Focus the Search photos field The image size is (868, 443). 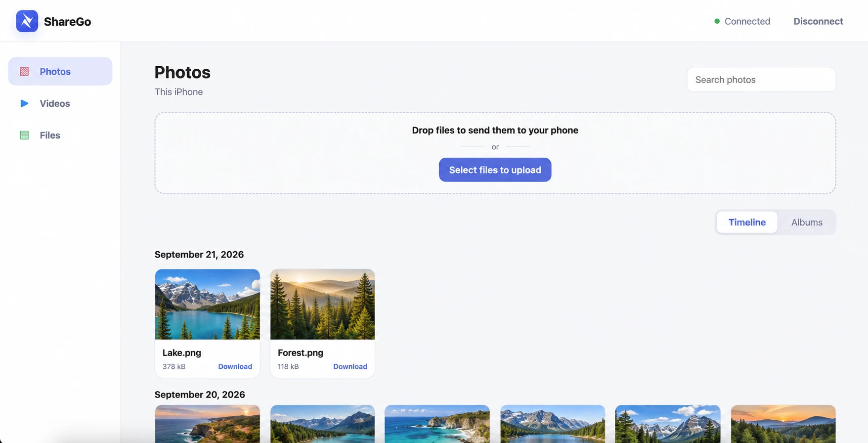(x=761, y=80)
